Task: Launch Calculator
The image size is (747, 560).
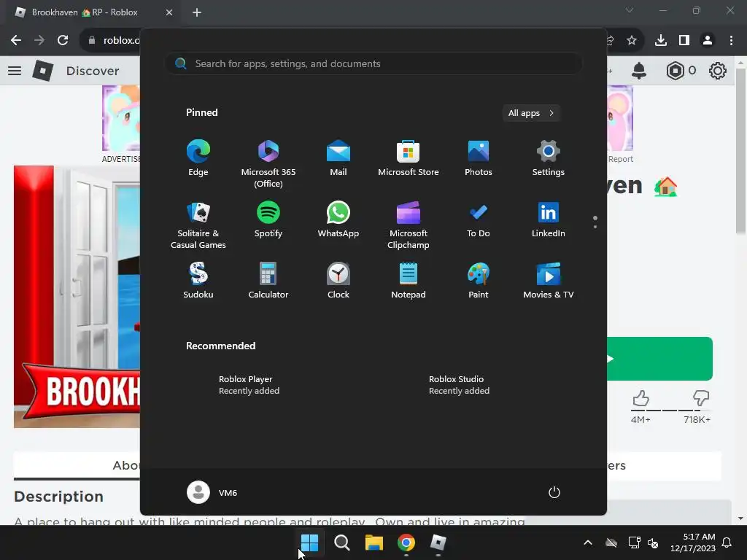Action: pyautogui.click(x=268, y=281)
